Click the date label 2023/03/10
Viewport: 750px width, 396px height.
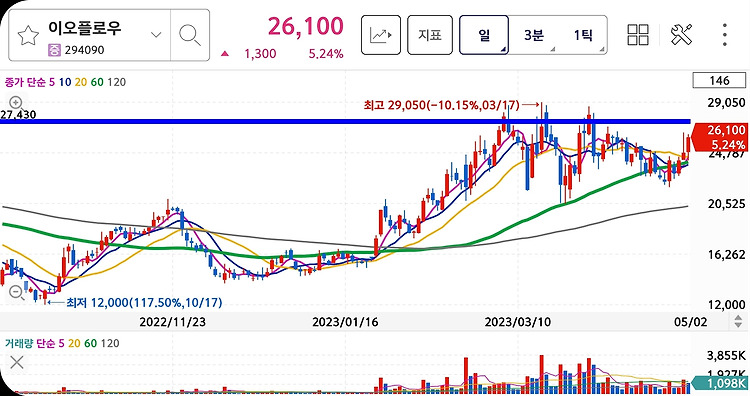[518, 322]
